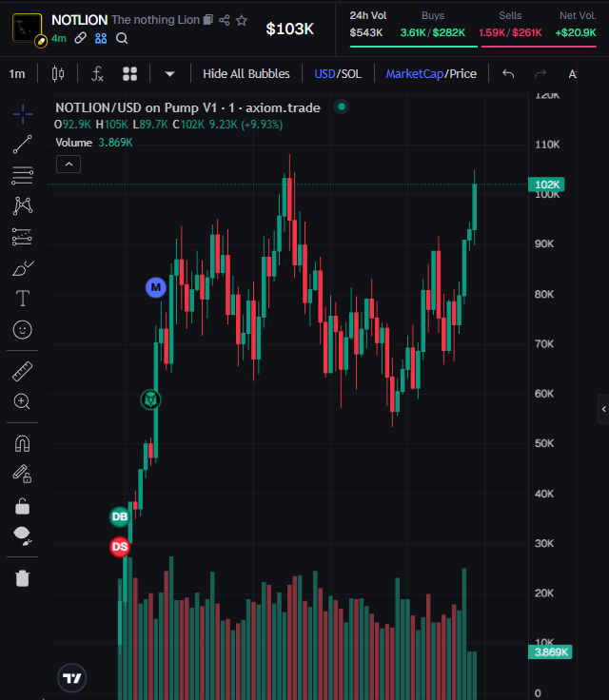This screenshot has width=609, height=700.
Task: Switch chart currency to USD
Action: (x=324, y=73)
